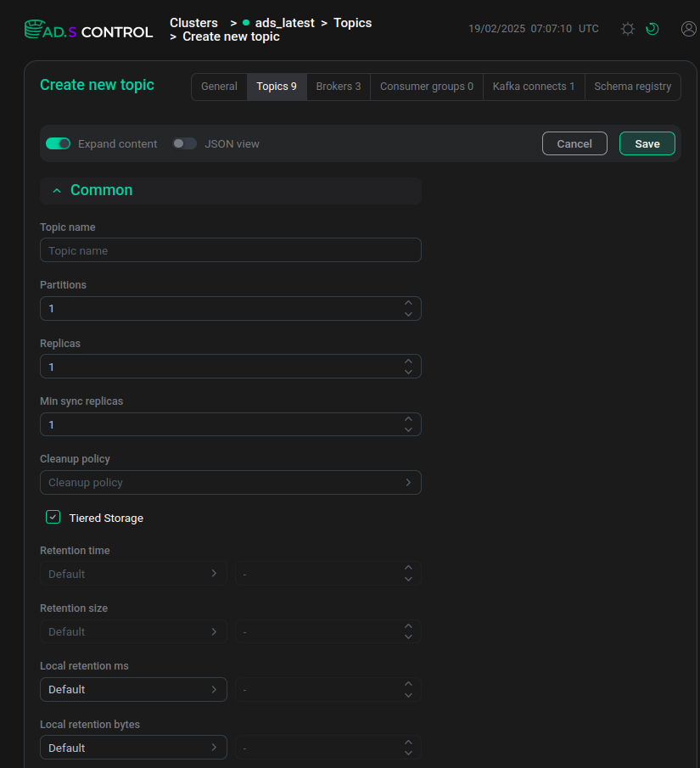Switch to the Schema registry tab
The height and width of the screenshot is (768, 700).
pyautogui.click(x=633, y=87)
